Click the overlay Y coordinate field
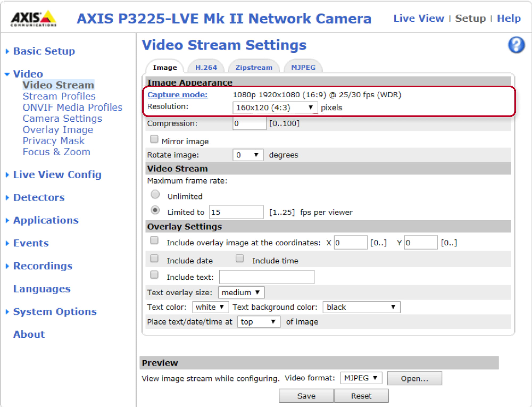This screenshot has width=532, height=407. [x=421, y=242]
